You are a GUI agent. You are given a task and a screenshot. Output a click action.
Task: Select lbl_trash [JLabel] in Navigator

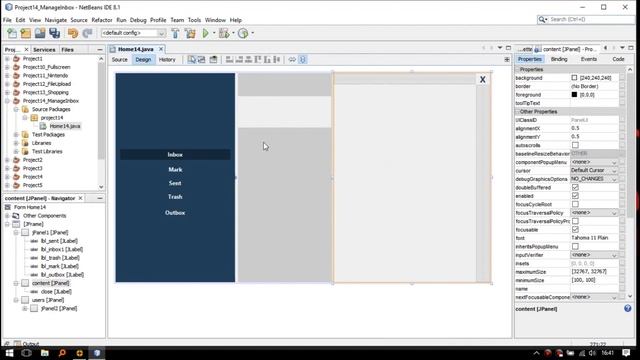coord(60,258)
